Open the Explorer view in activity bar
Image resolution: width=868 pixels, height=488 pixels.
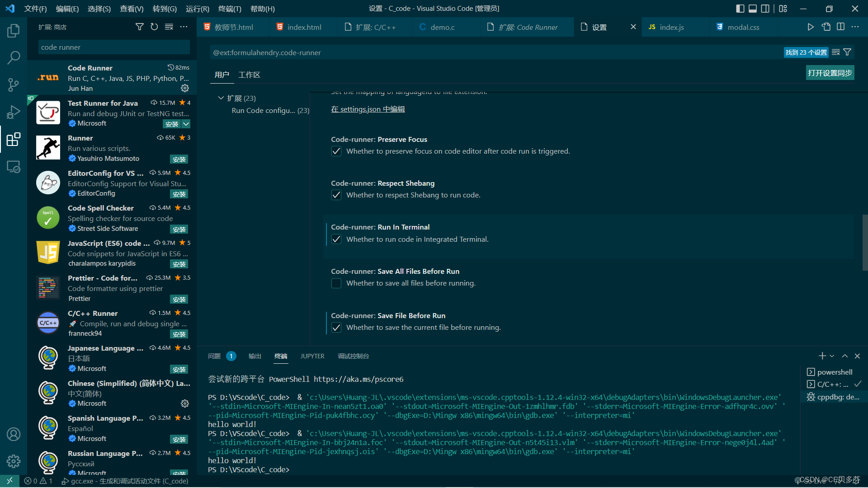(14, 31)
